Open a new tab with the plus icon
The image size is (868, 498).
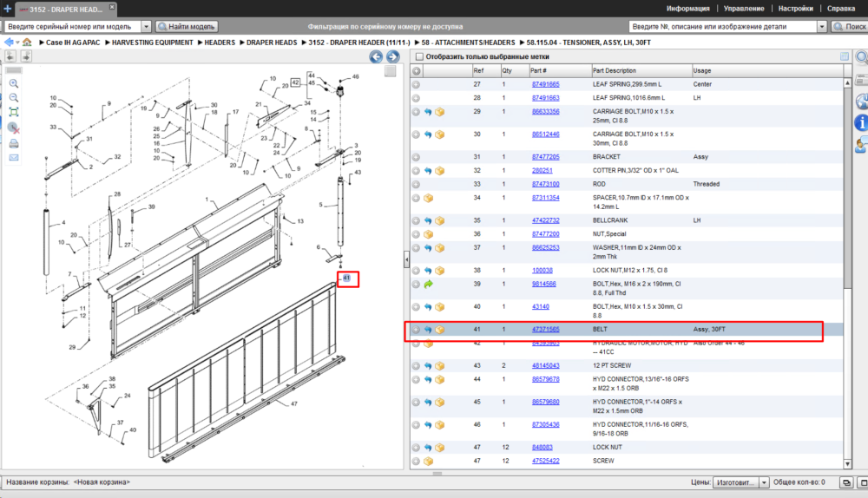click(x=7, y=9)
